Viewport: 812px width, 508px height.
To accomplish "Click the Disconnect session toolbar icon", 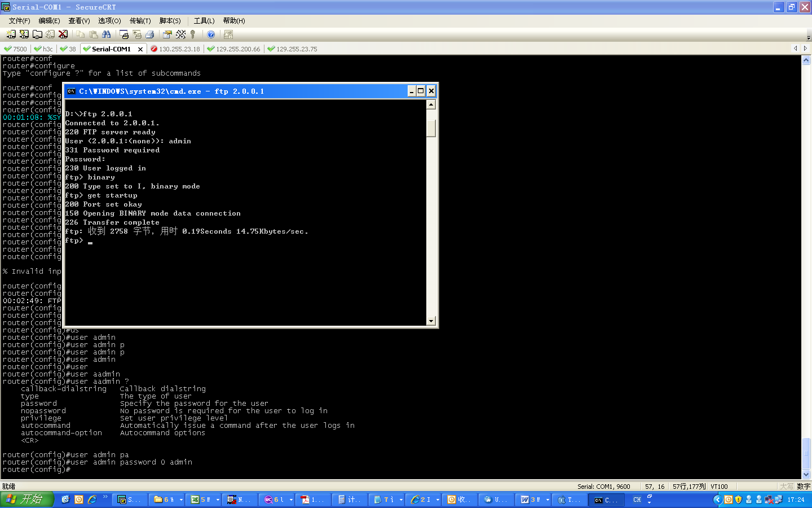I will 63,34.
